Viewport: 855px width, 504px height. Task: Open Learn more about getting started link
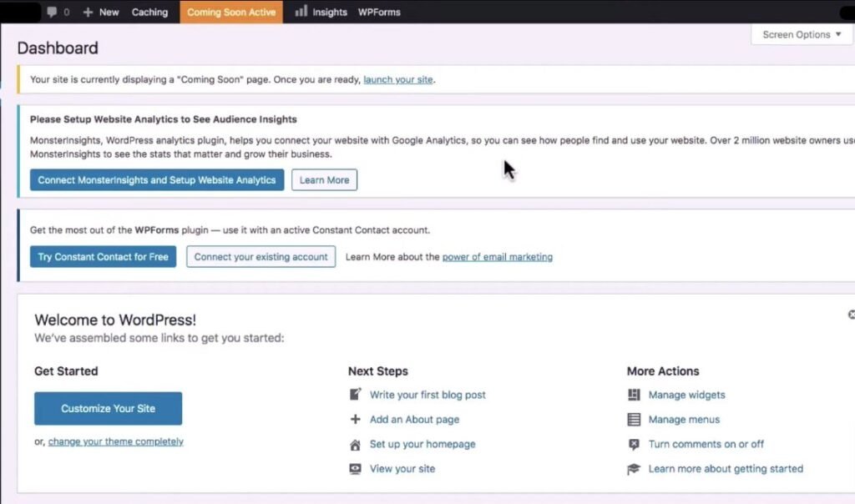(x=726, y=469)
